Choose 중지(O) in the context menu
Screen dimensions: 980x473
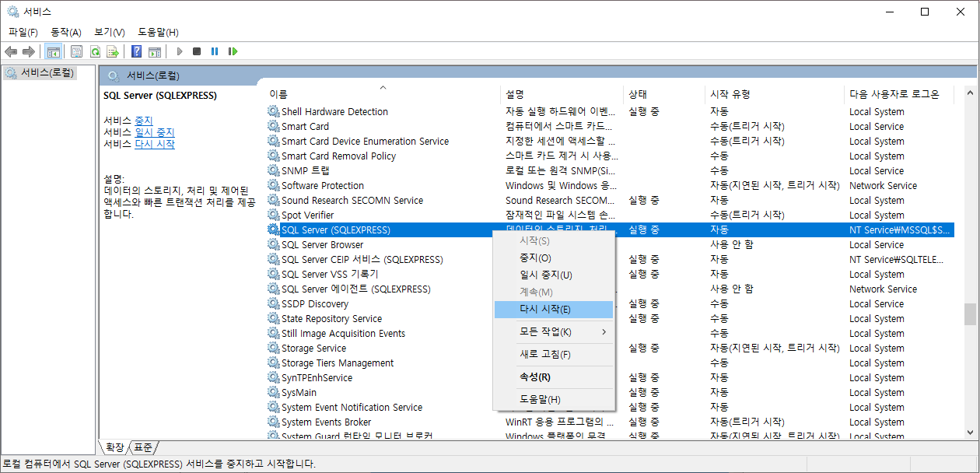[x=554, y=258]
